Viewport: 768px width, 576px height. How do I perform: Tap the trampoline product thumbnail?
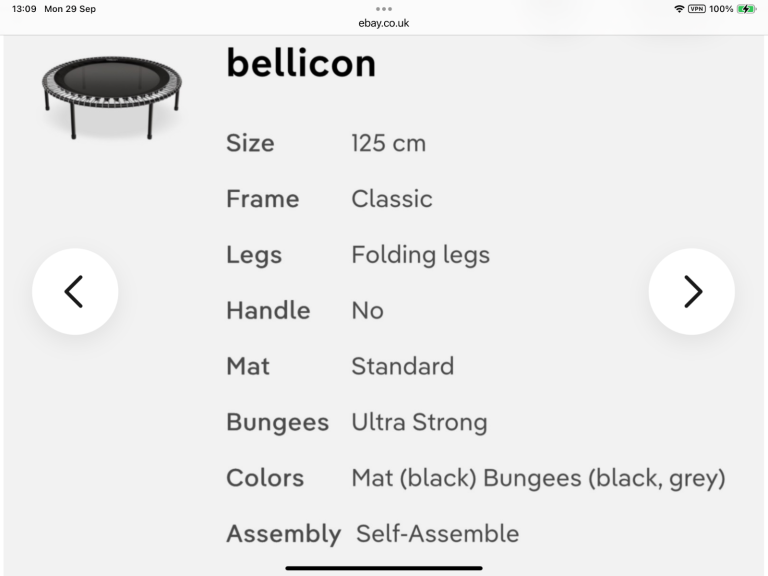pyautogui.click(x=112, y=95)
